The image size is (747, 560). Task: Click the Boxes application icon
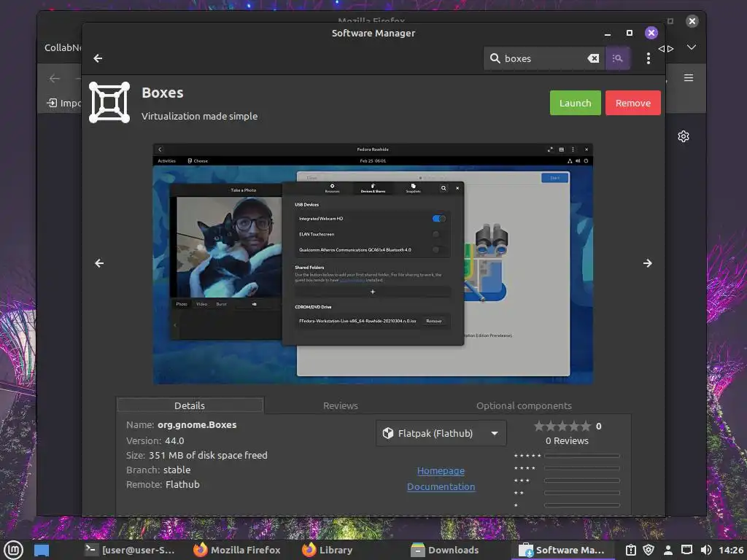tap(109, 102)
